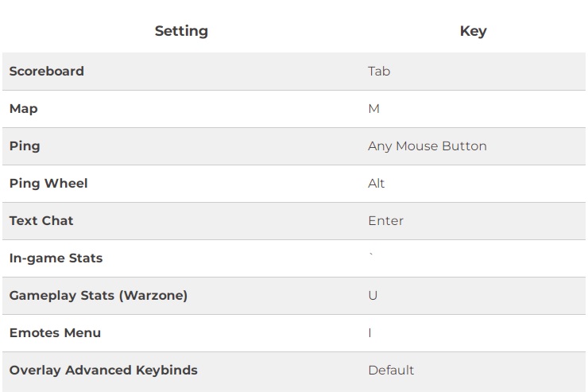Select the Gameplay Stats (Warzone) label
Viewport: 588px width, 392px height.
[x=99, y=296]
